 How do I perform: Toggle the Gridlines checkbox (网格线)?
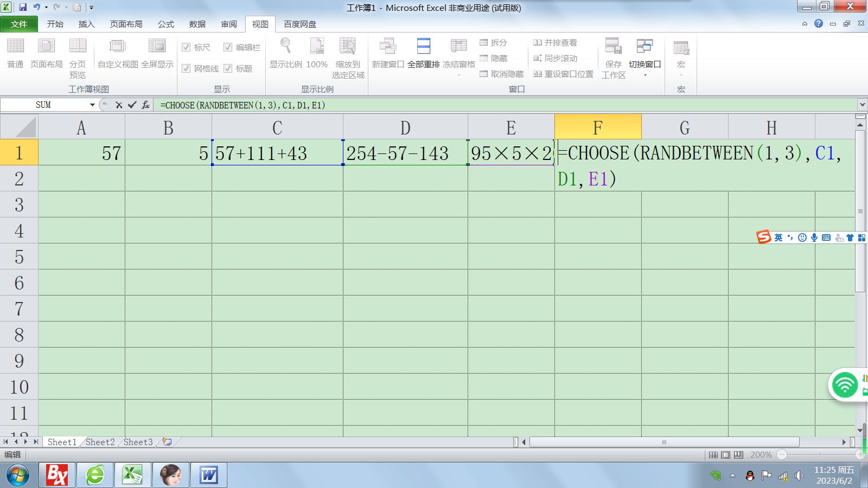point(186,68)
